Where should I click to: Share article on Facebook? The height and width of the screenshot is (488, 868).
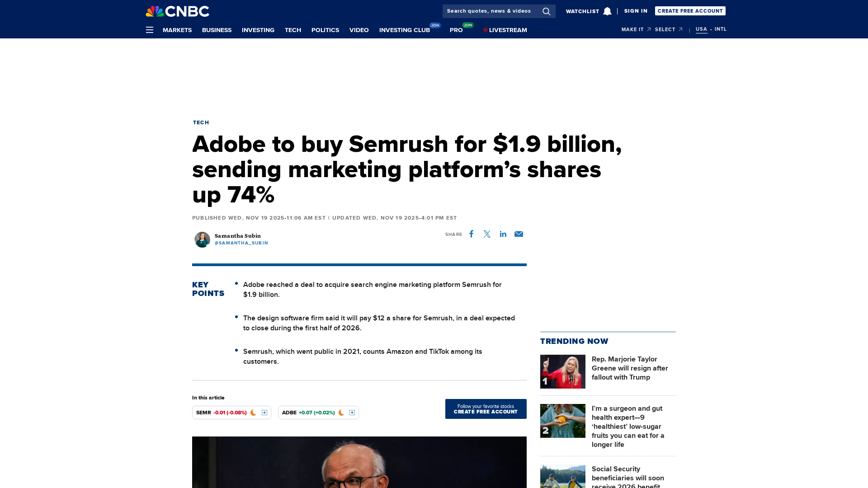(471, 234)
